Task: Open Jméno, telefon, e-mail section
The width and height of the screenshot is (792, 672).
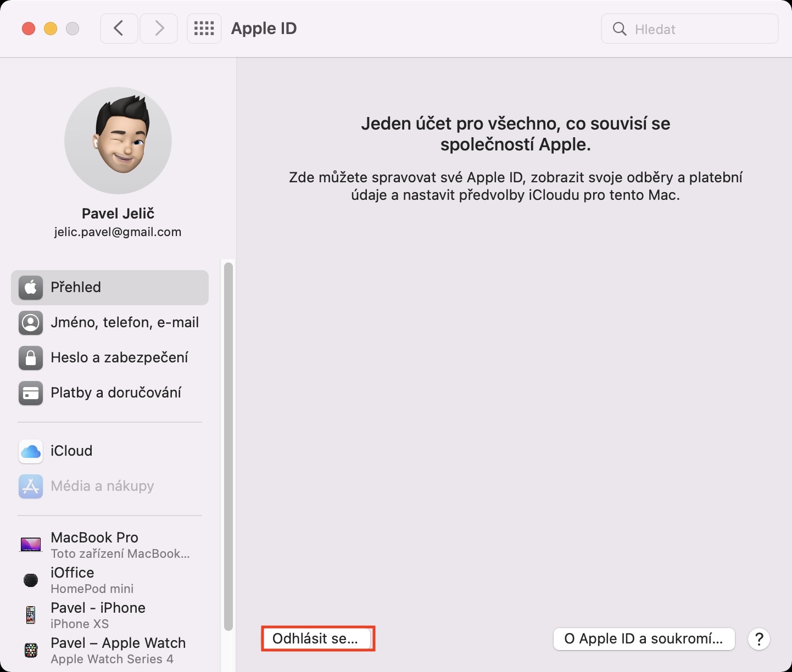Action: point(110,323)
